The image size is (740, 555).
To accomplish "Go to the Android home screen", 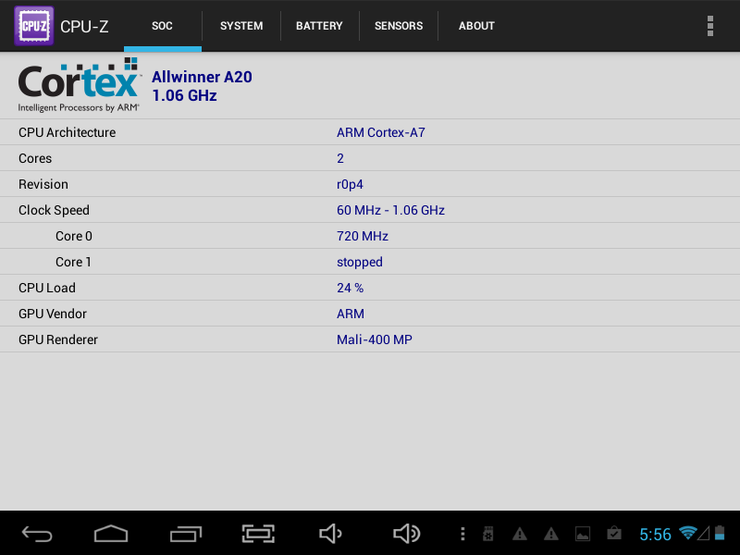I will point(111,534).
